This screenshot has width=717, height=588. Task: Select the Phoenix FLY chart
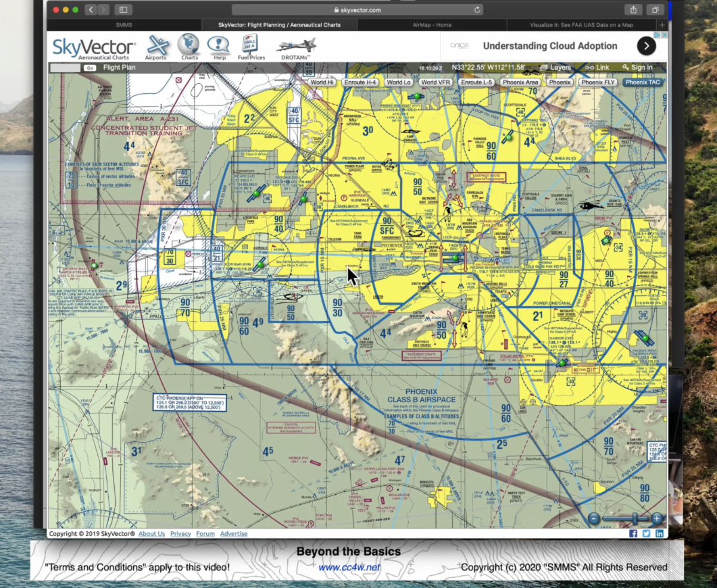click(x=598, y=82)
